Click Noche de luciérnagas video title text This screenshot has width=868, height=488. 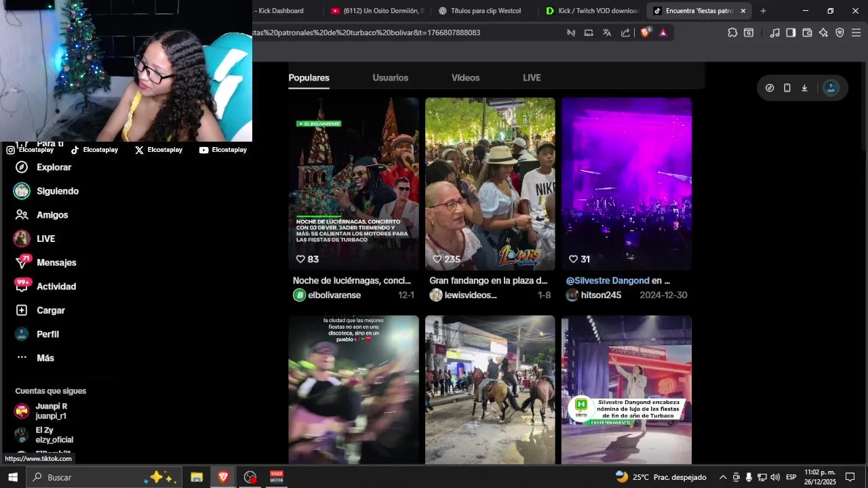point(352,281)
